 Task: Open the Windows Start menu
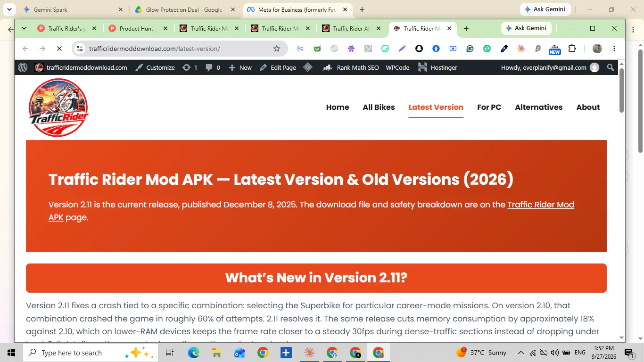pyautogui.click(x=11, y=353)
